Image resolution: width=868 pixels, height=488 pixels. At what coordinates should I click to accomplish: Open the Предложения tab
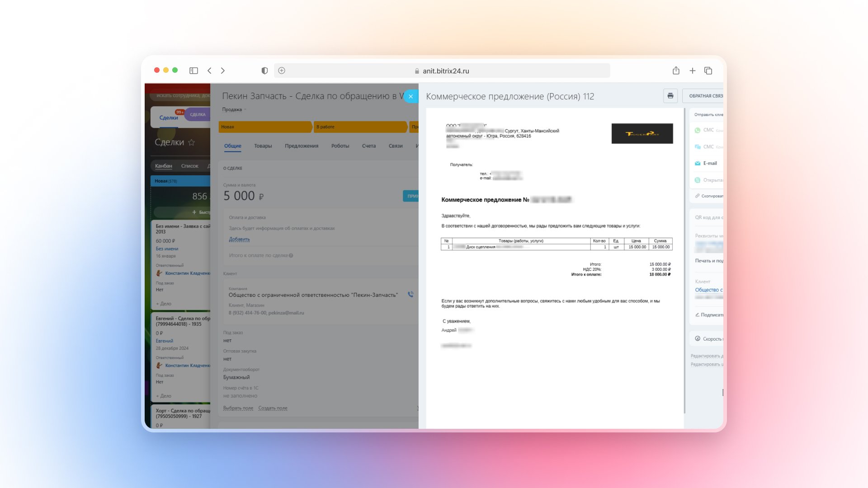pyautogui.click(x=302, y=146)
